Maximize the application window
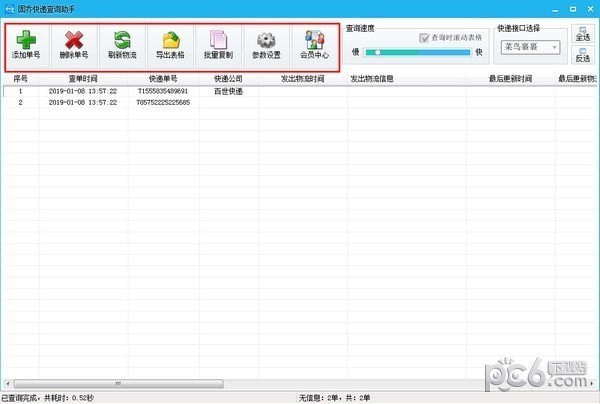This screenshot has height=404, width=600. 573,9
